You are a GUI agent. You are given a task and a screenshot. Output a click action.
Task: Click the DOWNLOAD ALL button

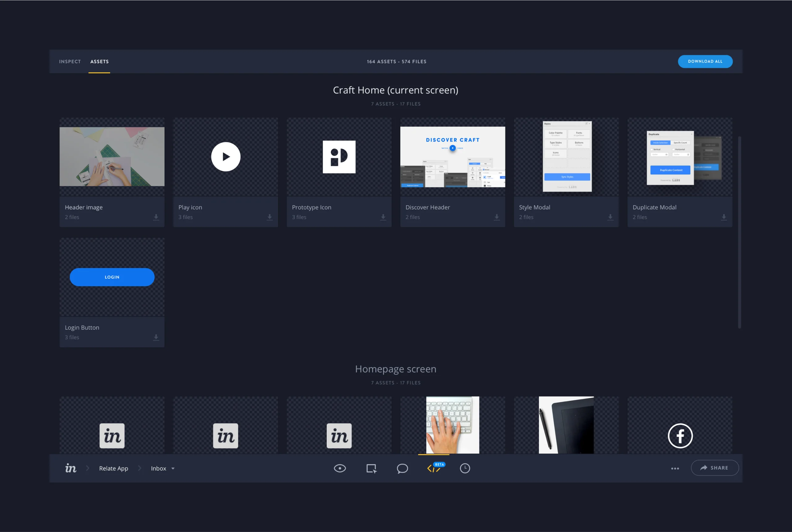(705, 62)
